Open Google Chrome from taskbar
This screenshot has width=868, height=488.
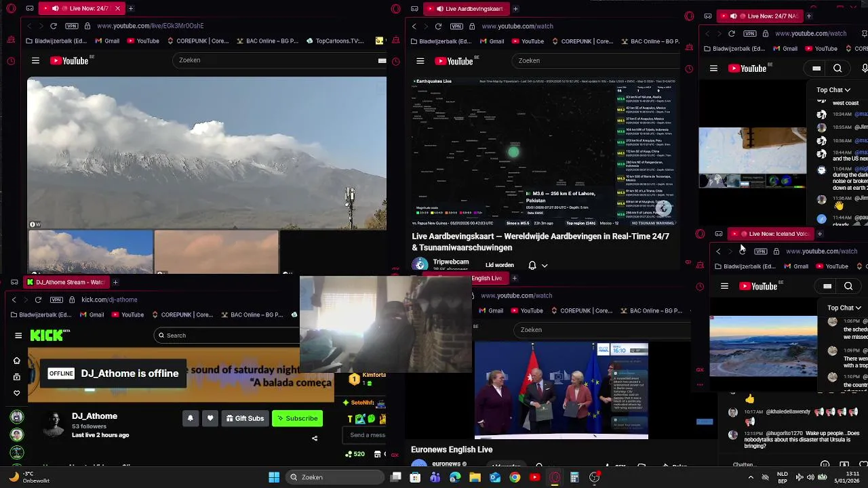pyautogui.click(x=515, y=477)
